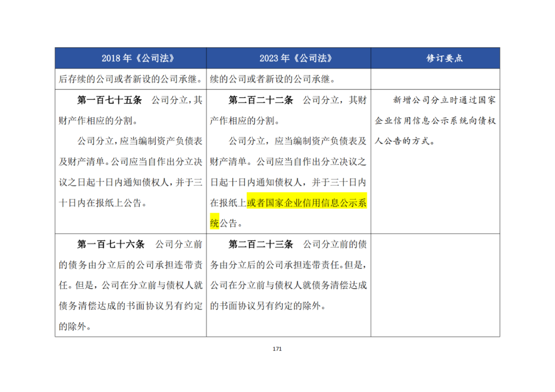This screenshot has width=555, height=392.
Task: Select the heading "第一百七十六条"
Action: [111, 244]
